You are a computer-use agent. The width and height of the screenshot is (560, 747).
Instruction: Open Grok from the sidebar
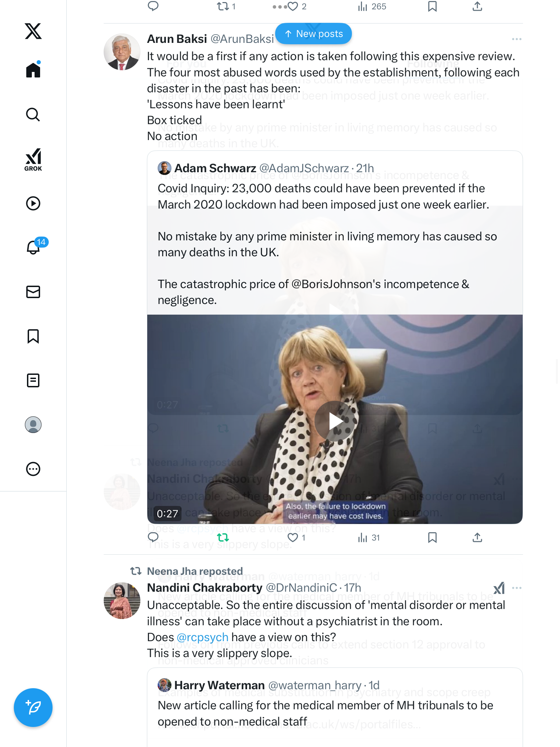click(x=33, y=159)
